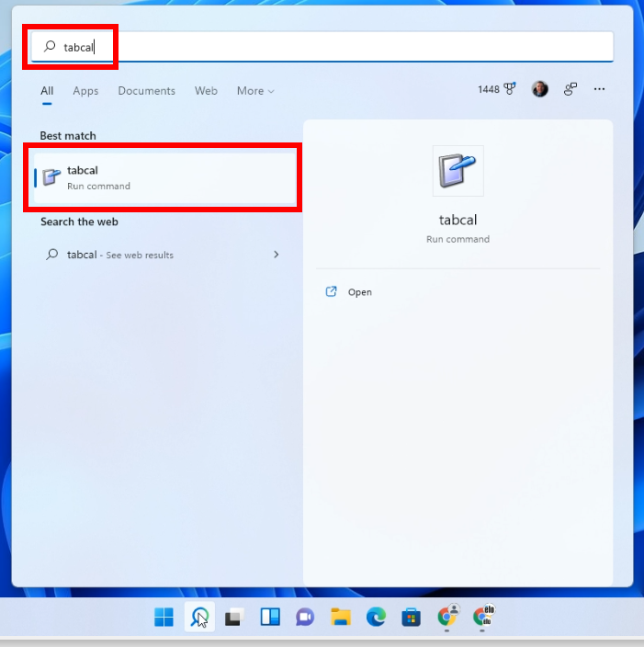Click Best match section heading
The image size is (644, 647).
(68, 136)
